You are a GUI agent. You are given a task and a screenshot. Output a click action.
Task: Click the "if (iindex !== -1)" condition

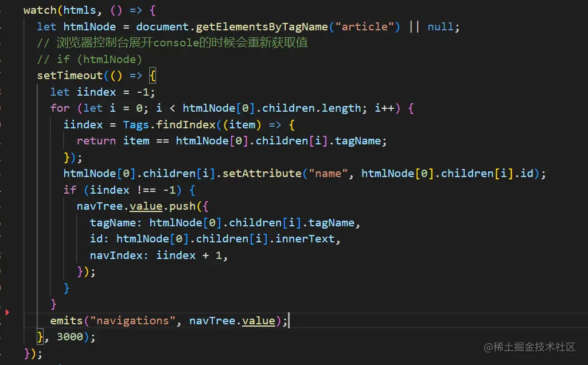pyautogui.click(x=122, y=190)
